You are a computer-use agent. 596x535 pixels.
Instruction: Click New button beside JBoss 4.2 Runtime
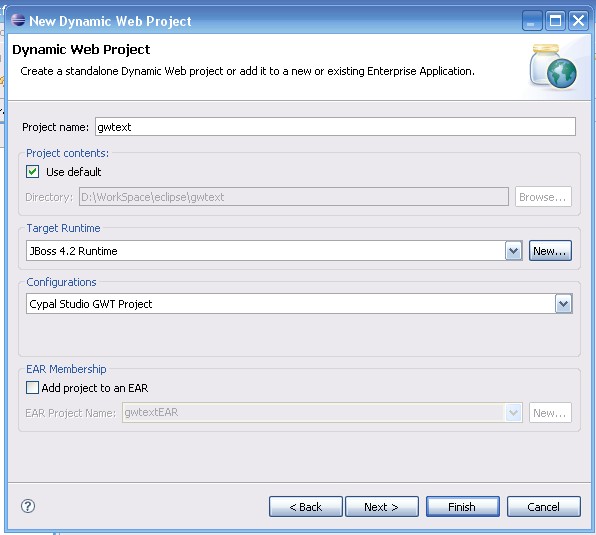coord(550,251)
